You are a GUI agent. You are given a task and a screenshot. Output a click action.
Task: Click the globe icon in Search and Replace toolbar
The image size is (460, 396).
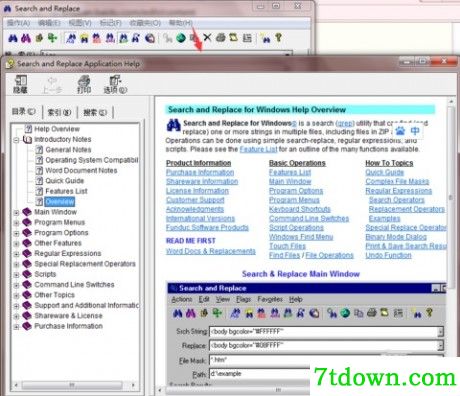click(x=181, y=38)
